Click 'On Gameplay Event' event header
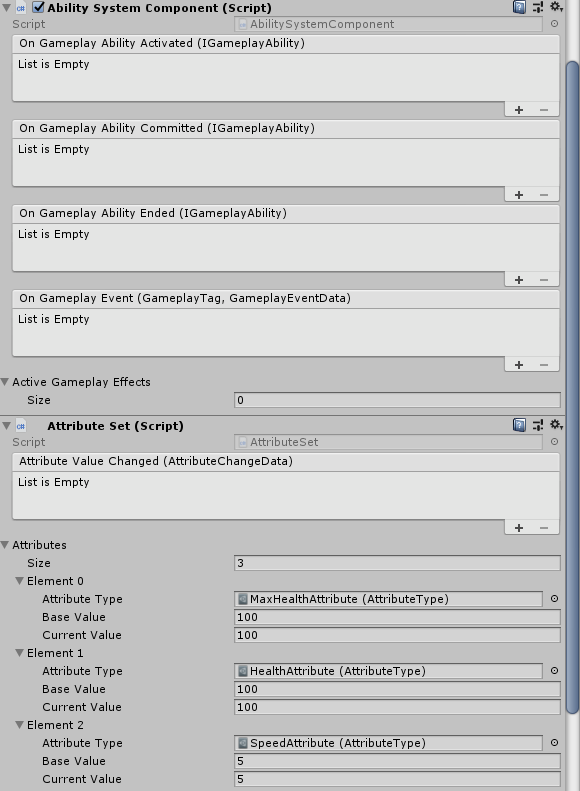Viewport: 580px width, 791px height. tap(286, 298)
